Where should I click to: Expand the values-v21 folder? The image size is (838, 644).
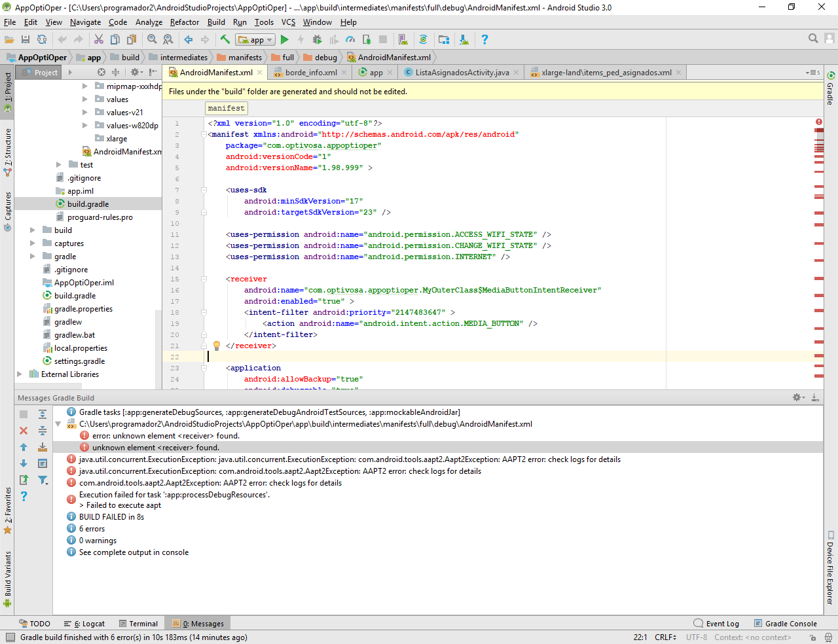pos(85,112)
